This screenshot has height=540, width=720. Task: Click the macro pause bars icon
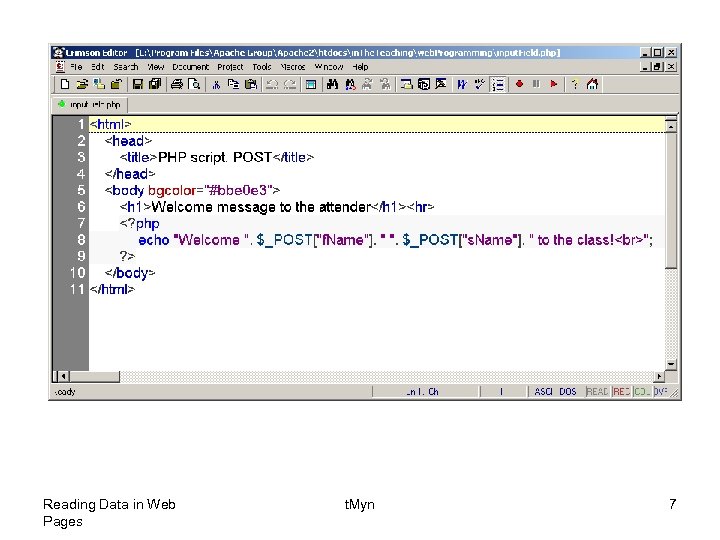pyautogui.click(x=536, y=84)
